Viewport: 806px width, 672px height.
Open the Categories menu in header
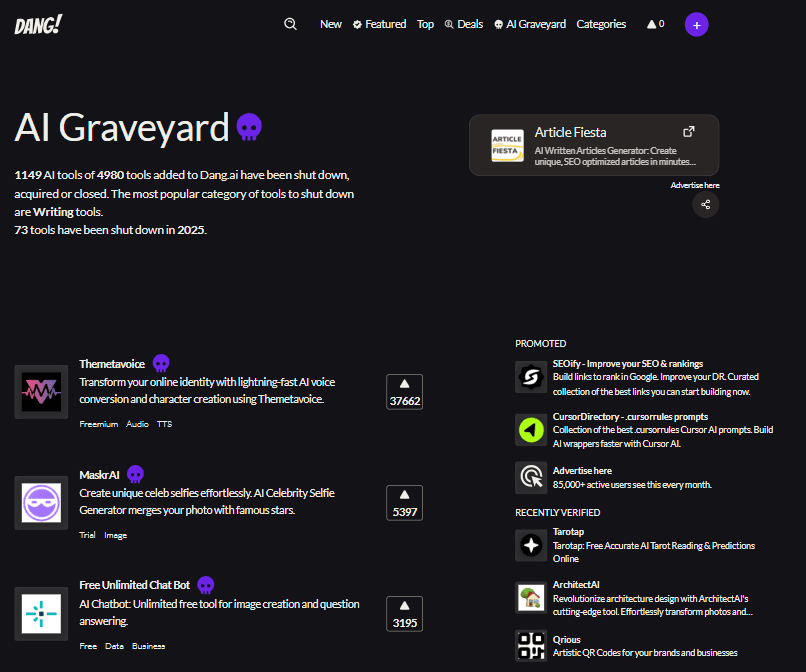pyautogui.click(x=601, y=24)
